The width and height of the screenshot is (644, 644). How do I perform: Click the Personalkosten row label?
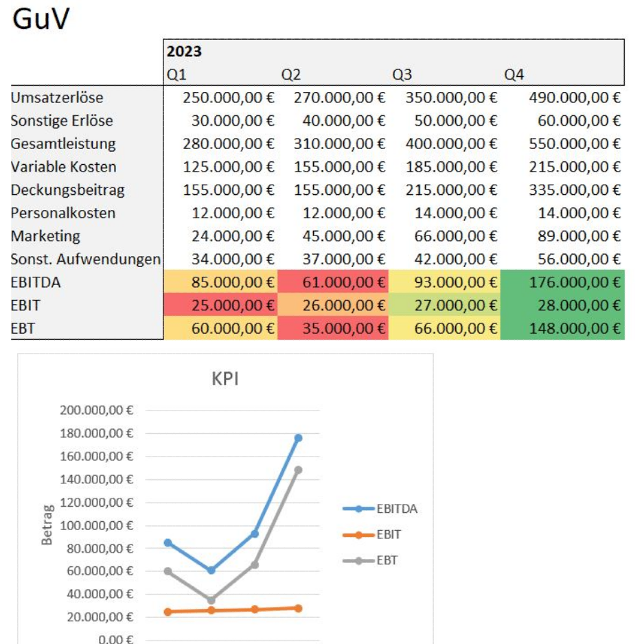(63, 213)
